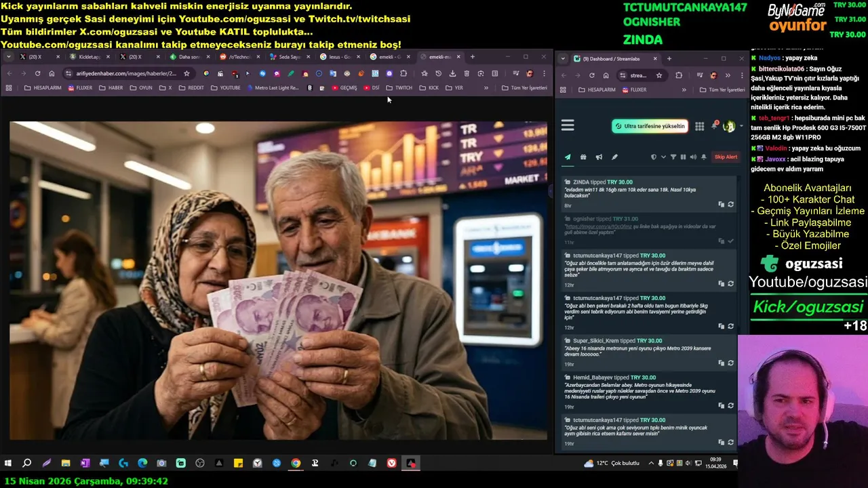Click the Skip Alert button

tap(726, 157)
